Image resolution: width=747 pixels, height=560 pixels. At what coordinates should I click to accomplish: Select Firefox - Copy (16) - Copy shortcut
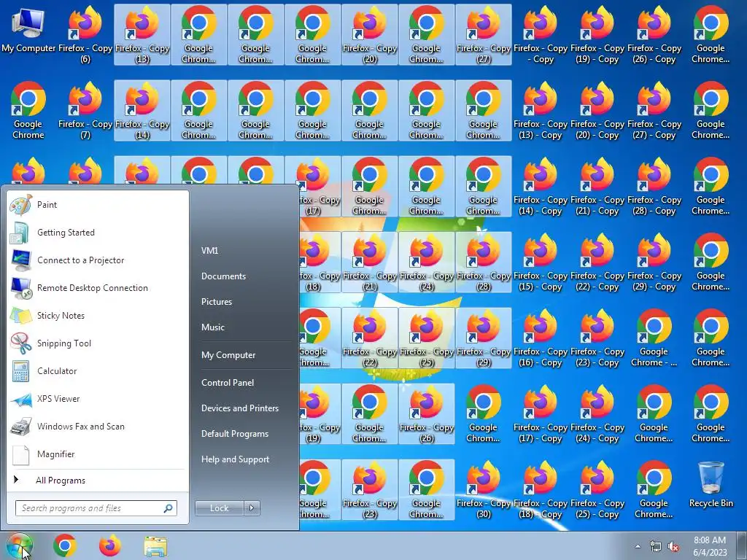click(x=541, y=338)
